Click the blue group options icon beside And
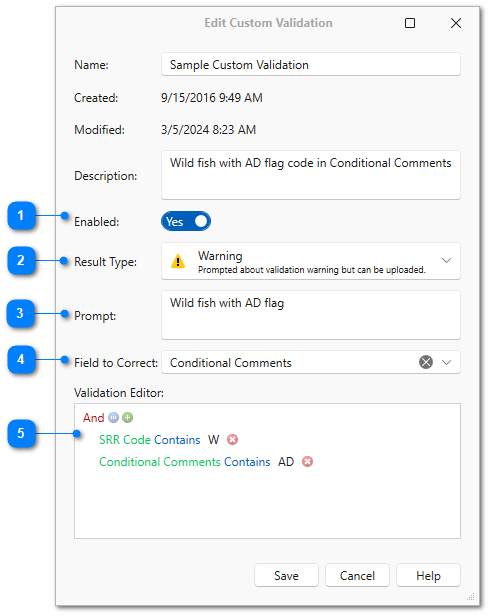Viewport: 490px width, 616px height. click(114, 417)
